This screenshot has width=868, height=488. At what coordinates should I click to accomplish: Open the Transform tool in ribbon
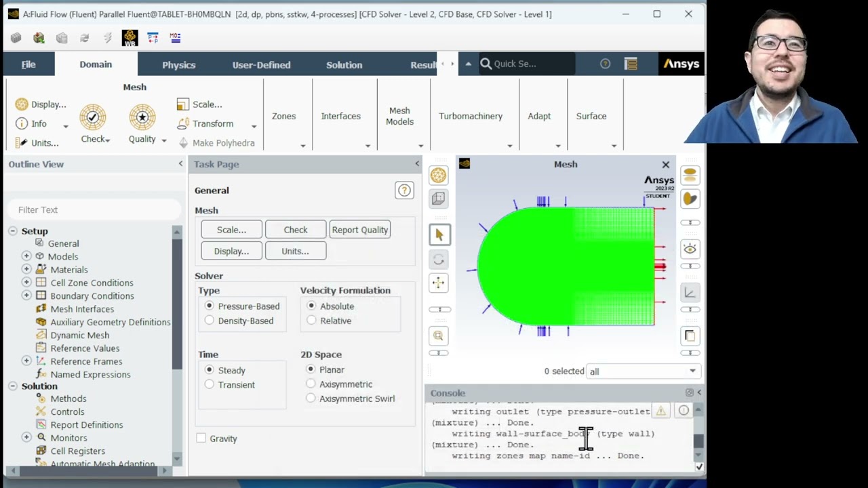click(205, 123)
